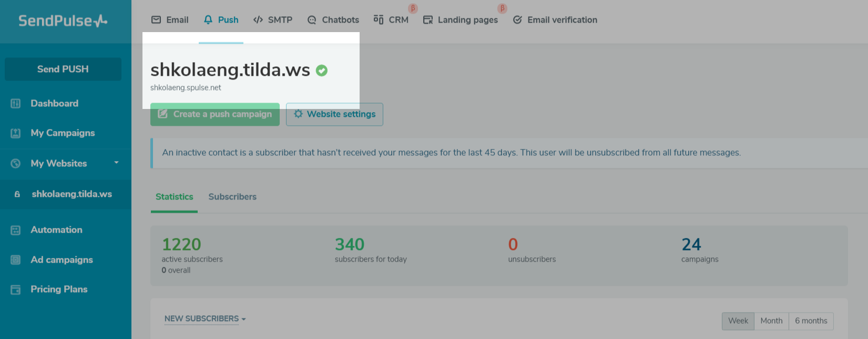The width and height of the screenshot is (868, 339).
Task: Click the Email verification check icon
Action: (517, 20)
